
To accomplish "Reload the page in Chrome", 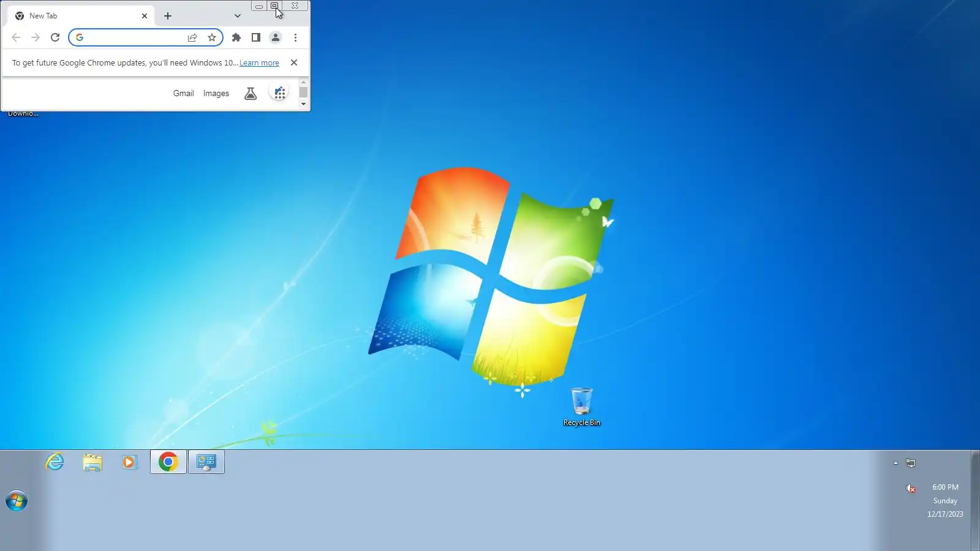I will 55,37.
